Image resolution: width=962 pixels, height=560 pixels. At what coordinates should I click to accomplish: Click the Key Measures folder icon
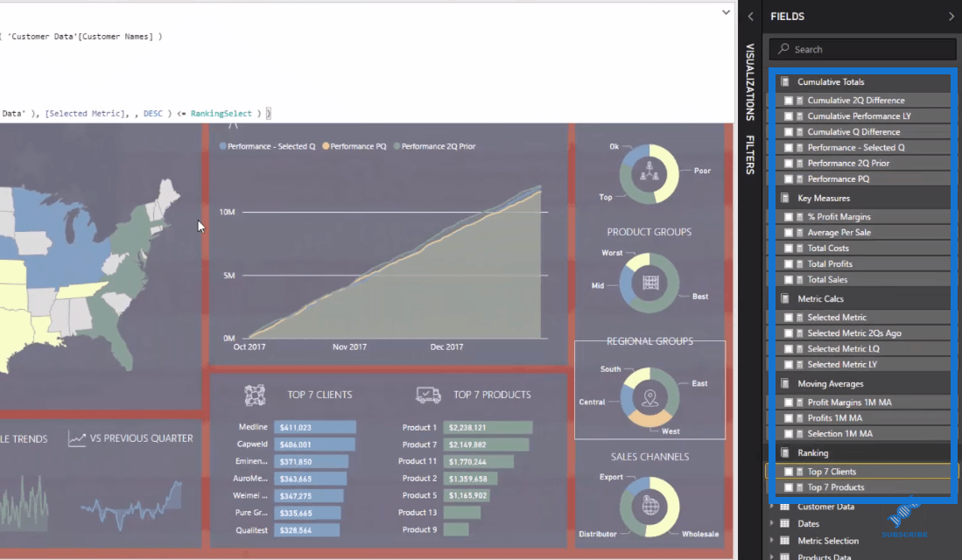[x=784, y=198]
